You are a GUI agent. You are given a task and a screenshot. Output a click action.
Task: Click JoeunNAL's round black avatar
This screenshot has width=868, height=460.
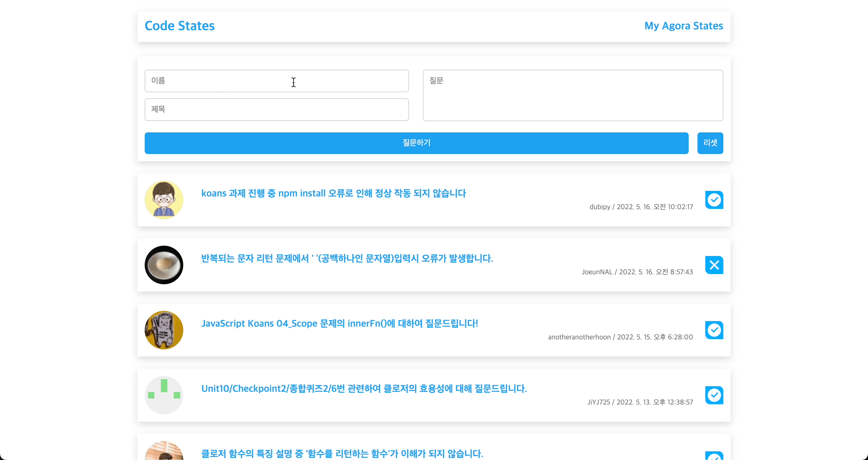pyautogui.click(x=164, y=265)
